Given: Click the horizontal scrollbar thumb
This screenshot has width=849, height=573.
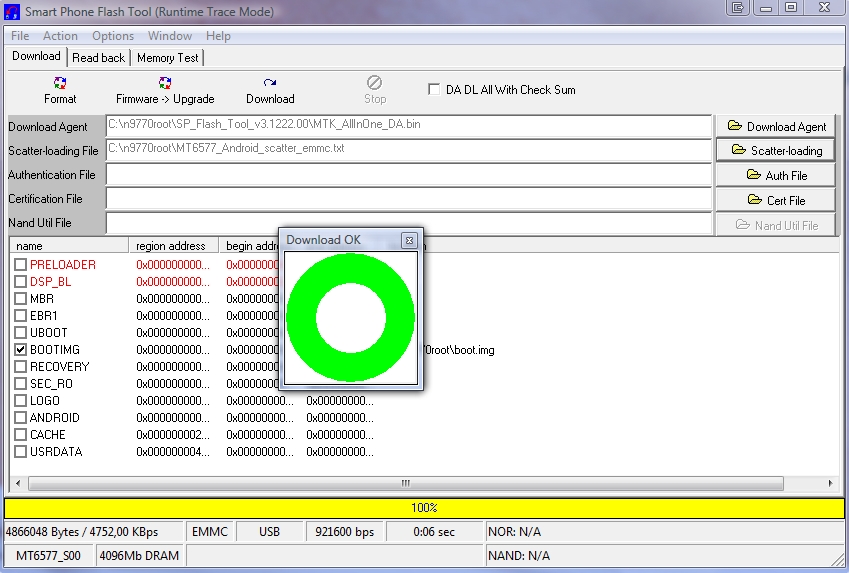Looking at the screenshot, I should pos(406,483).
